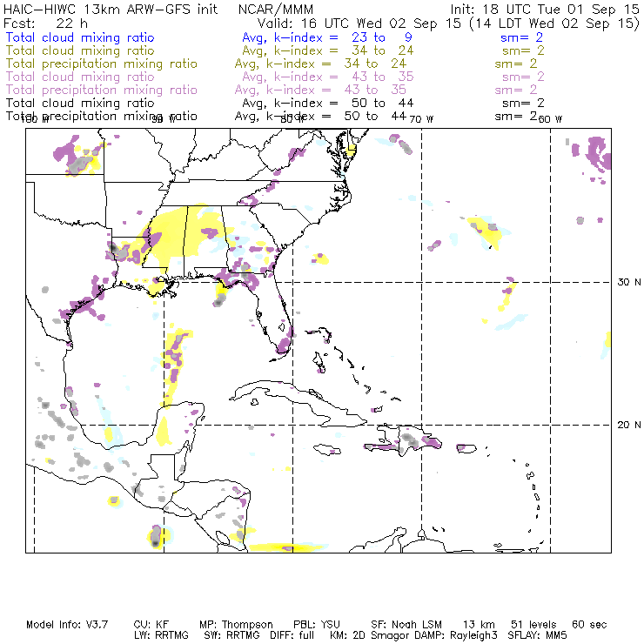Click the "LW: RRTMG" model setting
644x644 pixels.
tap(161, 635)
